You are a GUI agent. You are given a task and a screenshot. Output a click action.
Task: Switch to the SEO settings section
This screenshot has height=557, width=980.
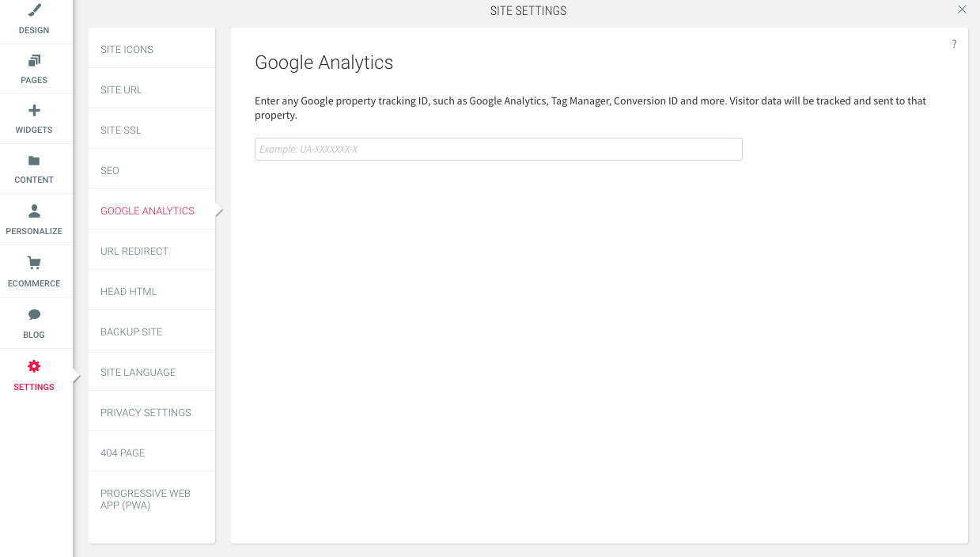(x=152, y=170)
